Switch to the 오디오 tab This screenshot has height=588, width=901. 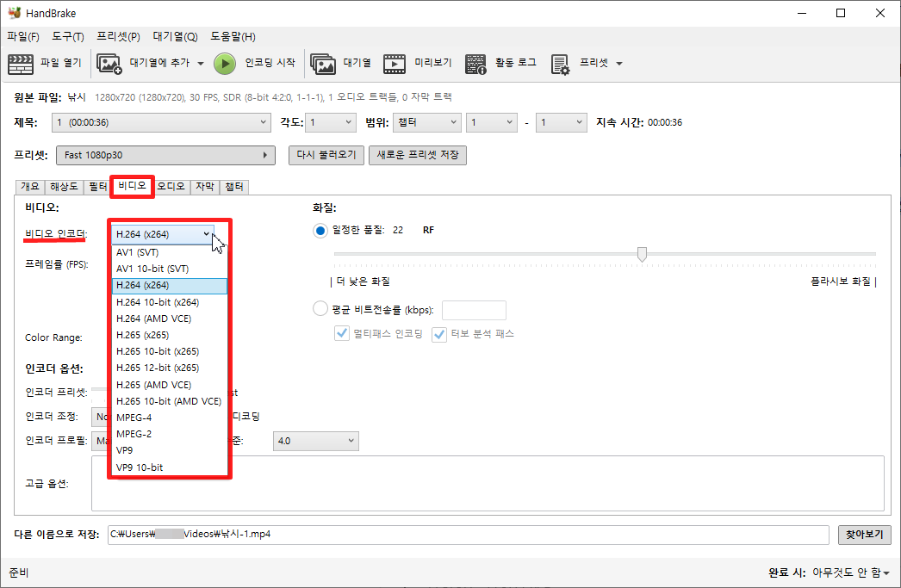(171, 187)
